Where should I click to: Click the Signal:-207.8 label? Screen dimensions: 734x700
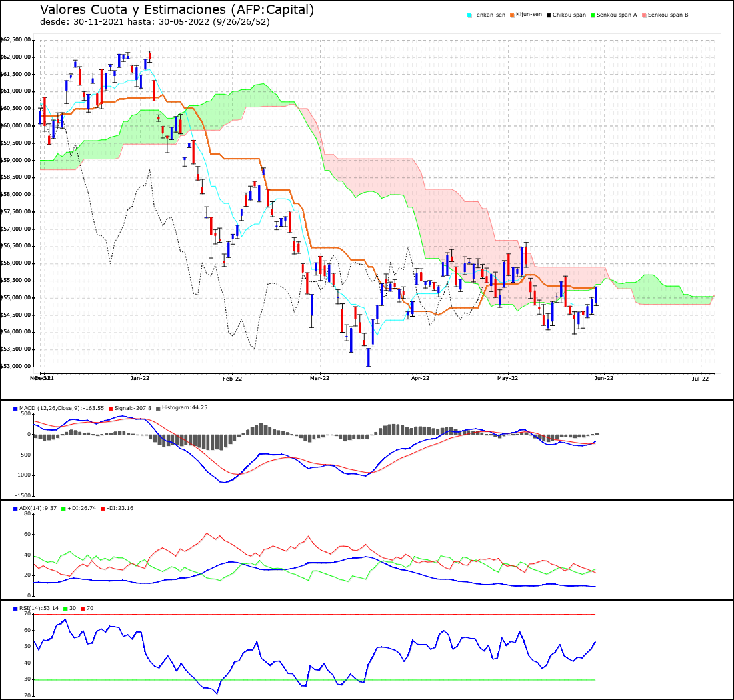pyautogui.click(x=133, y=408)
